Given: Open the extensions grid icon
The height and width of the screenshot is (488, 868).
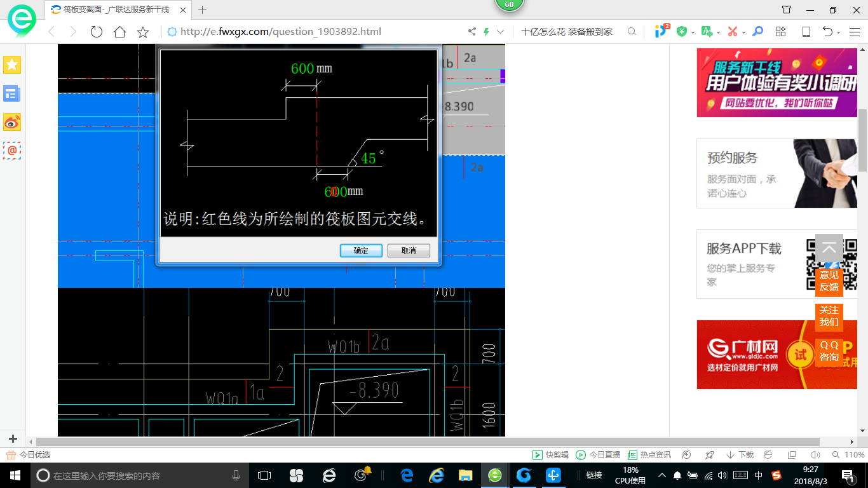Looking at the screenshot, I should (x=781, y=32).
